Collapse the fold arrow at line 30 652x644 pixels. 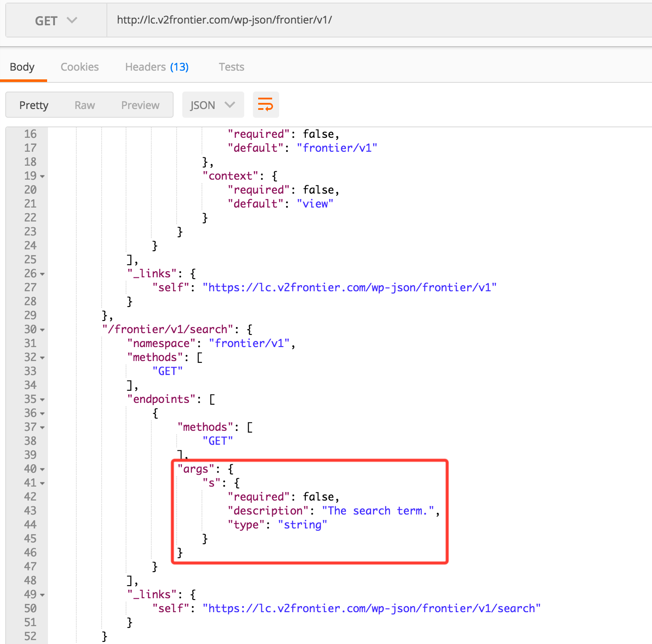42,330
